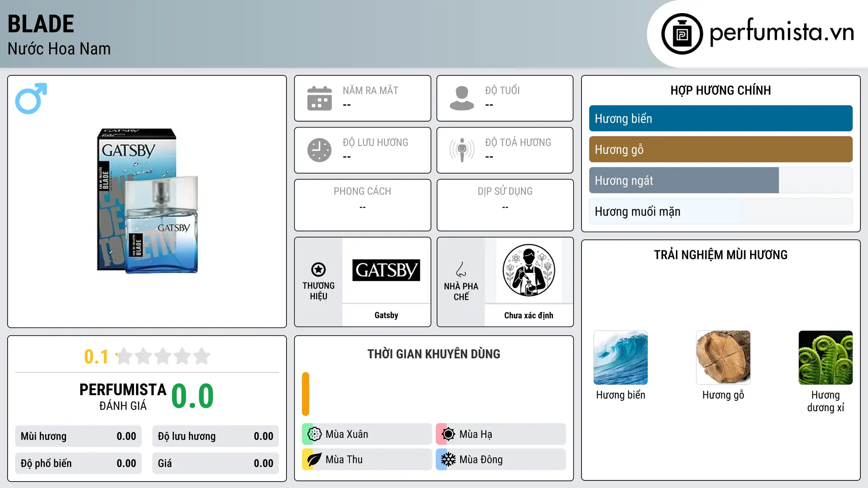Click the blue Hương biển accord bar
Viewport: 868px width, 488px height.
721,119
